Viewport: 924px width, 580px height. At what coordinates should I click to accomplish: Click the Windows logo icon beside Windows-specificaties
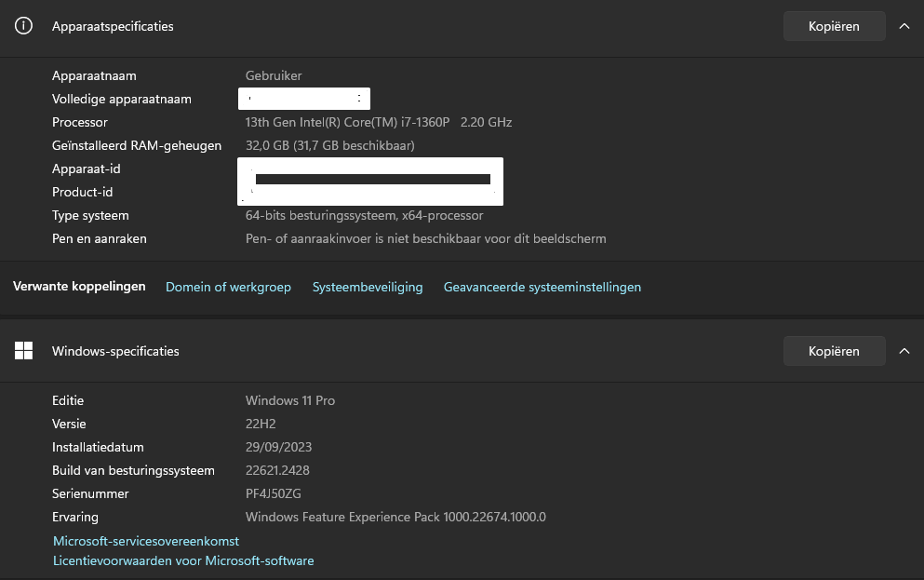[x=23, y=351]
